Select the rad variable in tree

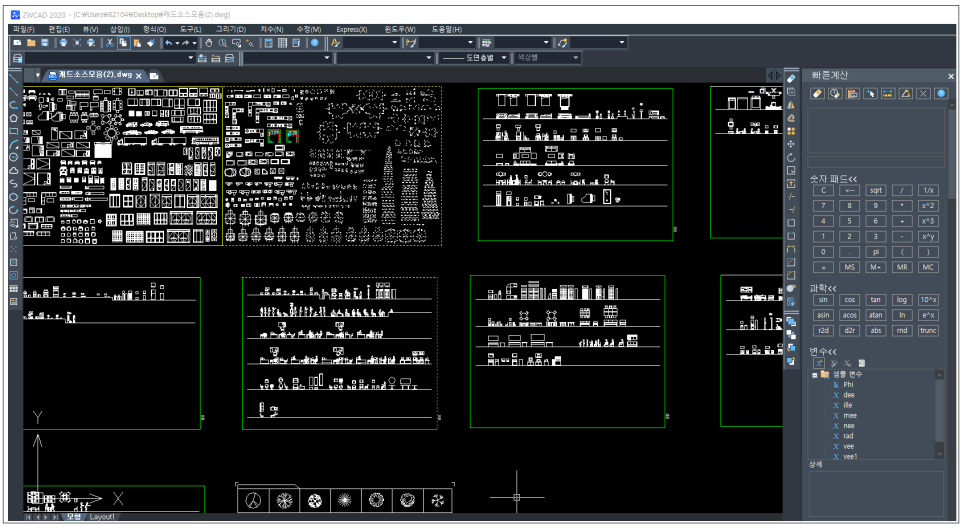848,436
